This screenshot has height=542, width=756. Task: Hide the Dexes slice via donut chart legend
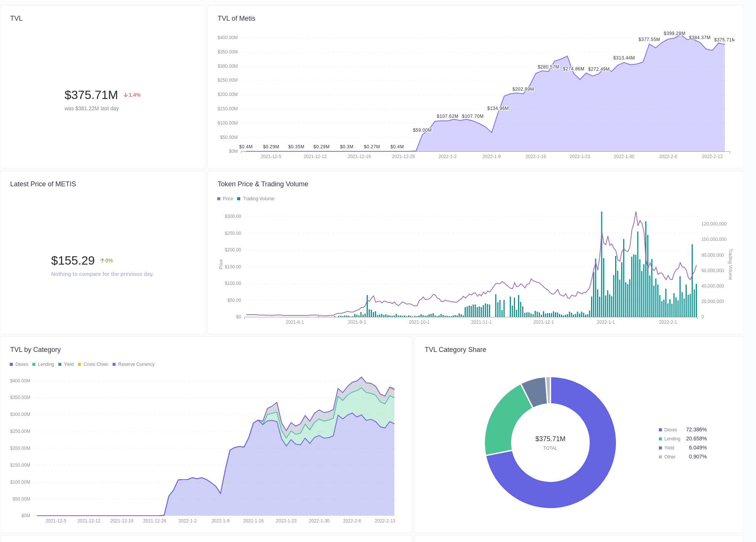tap(660, 429)
